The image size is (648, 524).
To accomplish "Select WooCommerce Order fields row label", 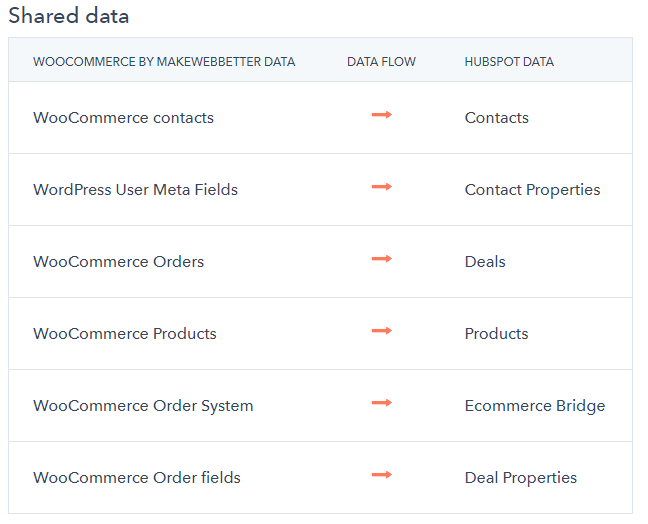I will [x=137, y=478].
